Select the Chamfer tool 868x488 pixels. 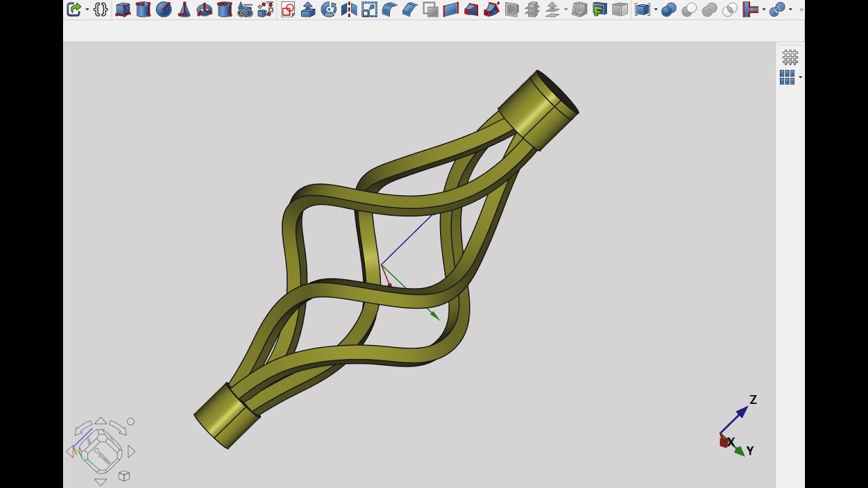pyautogui.click(x=410, y=9)
